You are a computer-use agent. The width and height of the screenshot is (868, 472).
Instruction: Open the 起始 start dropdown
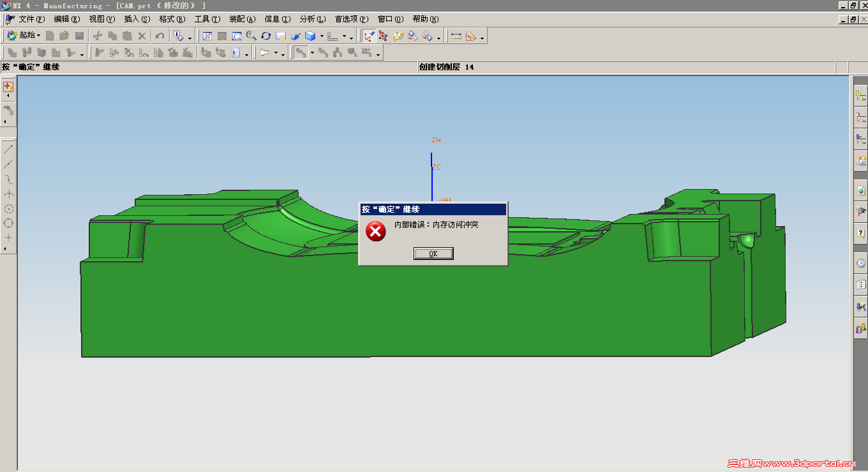pos(24,36)
